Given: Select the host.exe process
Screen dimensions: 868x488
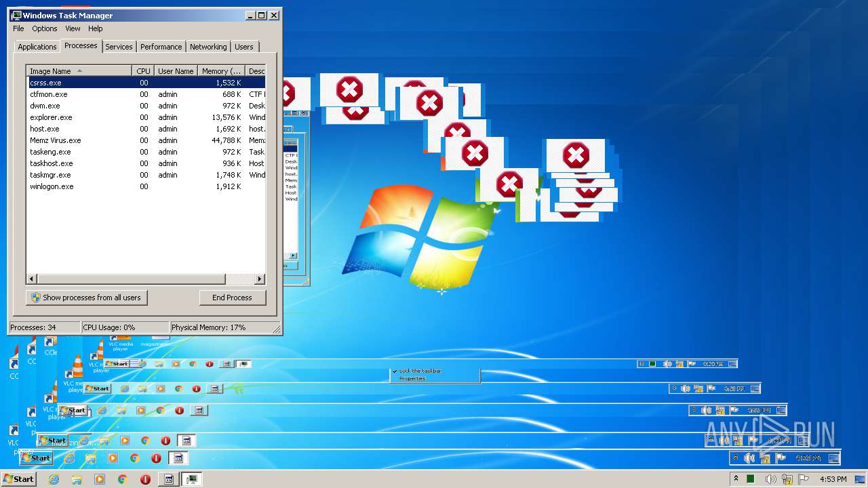Looking at the screenshot, I should click(146, 129).
